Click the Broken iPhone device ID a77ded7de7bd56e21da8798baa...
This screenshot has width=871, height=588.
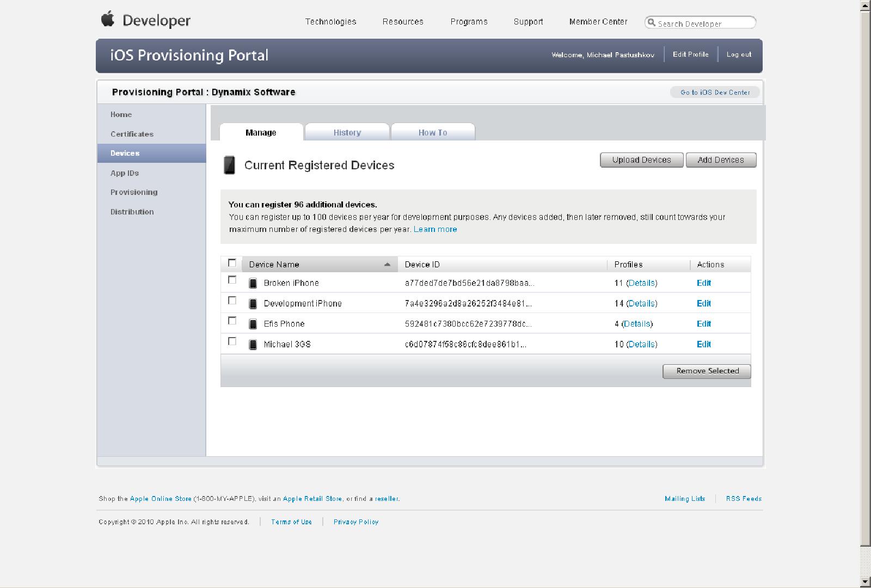pos(469,283)
